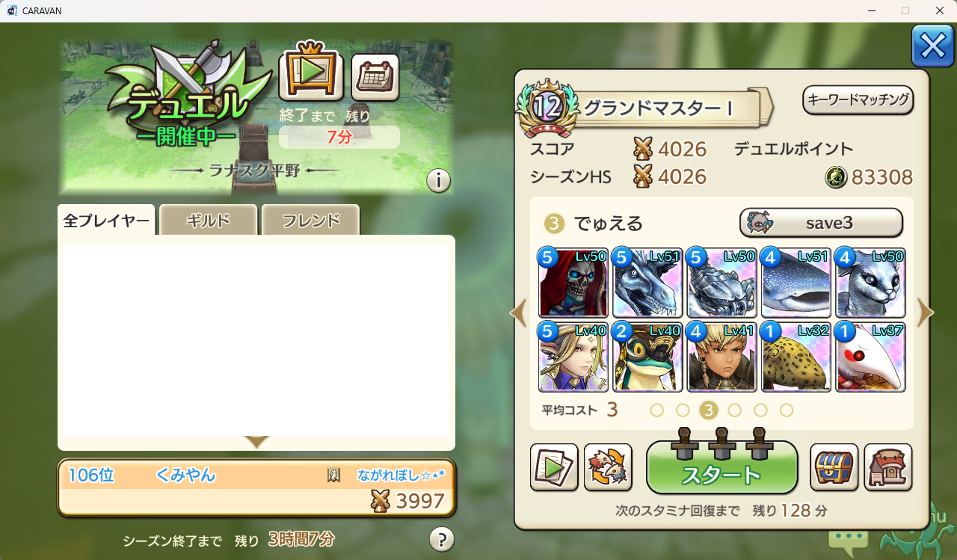The width and height of the screenshot is (957, 560).
Task: Open the treasure chest rewards icon
Action: (x=834, y=467)
